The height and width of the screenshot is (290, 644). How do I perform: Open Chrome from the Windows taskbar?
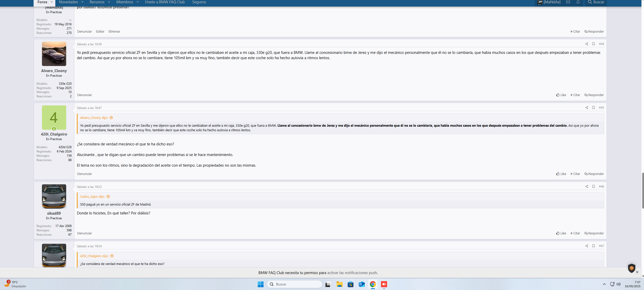click(373, 284)
